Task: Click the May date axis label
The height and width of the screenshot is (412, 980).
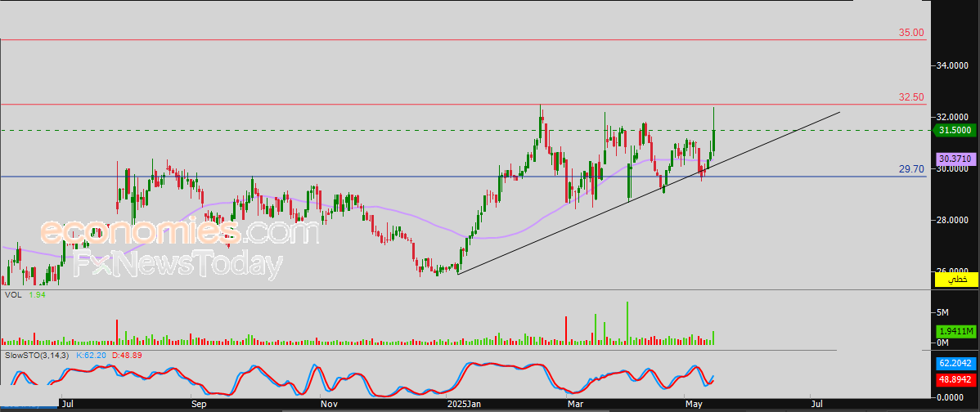Action: point(693,405)
